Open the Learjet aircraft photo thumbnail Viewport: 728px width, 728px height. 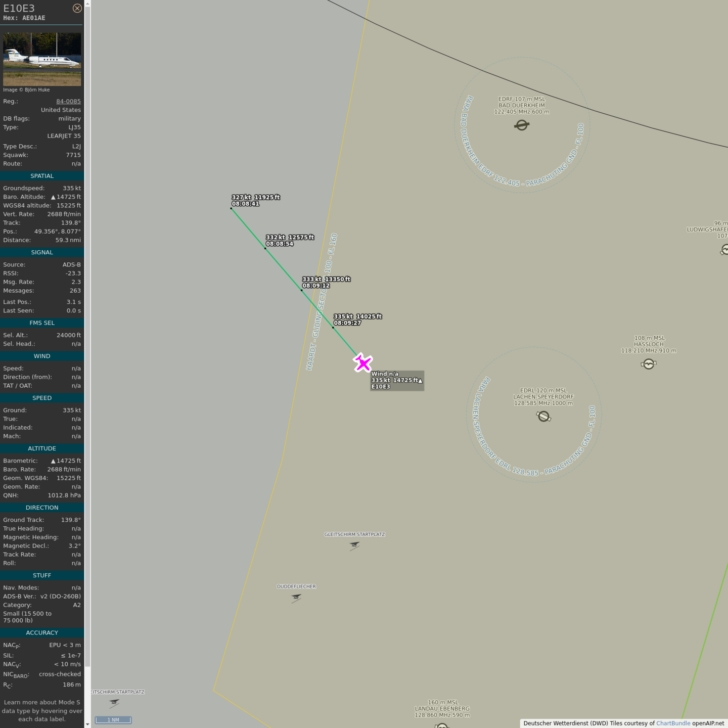(x=42, y=59)
